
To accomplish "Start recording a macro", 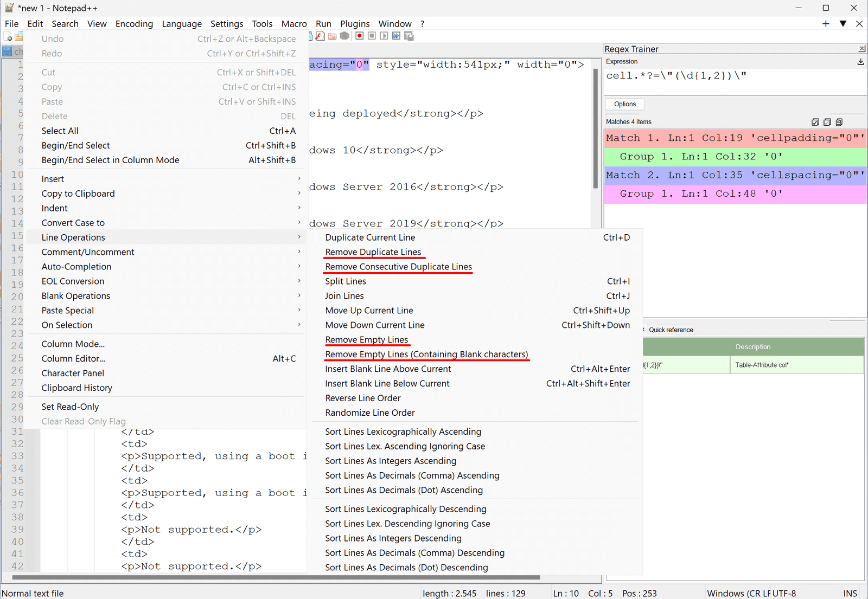I will coord(359,36).
